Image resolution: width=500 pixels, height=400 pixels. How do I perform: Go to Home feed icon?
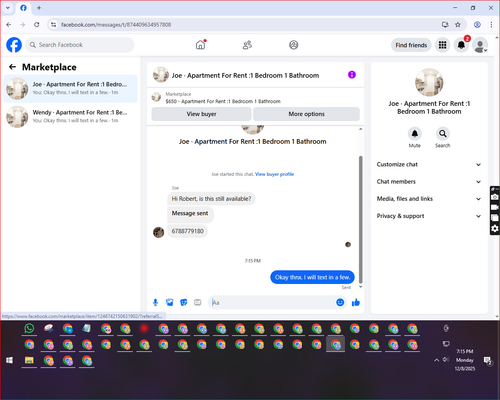tap(200, 45)
